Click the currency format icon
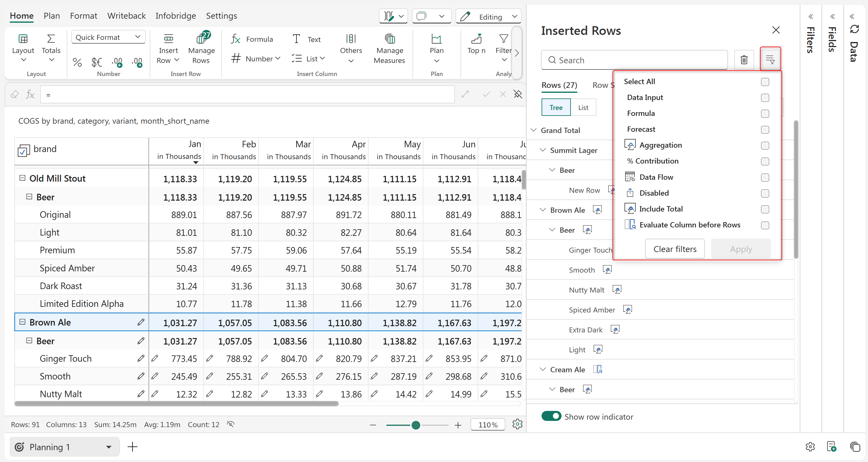Image resolution: width=868 pixels, height=462 pixels. [97, 62]
